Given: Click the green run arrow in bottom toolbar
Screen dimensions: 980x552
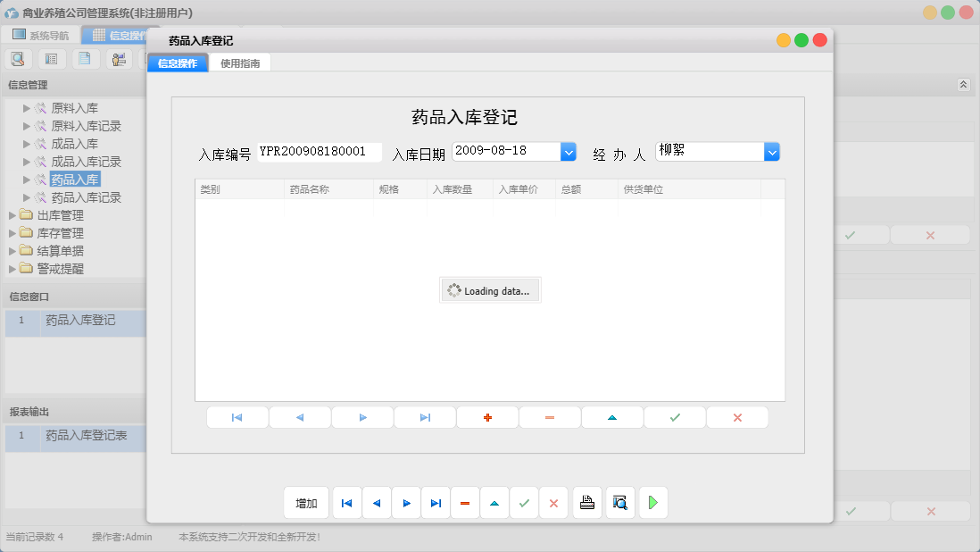Looking at the screenshot, I should pos(652,502).
